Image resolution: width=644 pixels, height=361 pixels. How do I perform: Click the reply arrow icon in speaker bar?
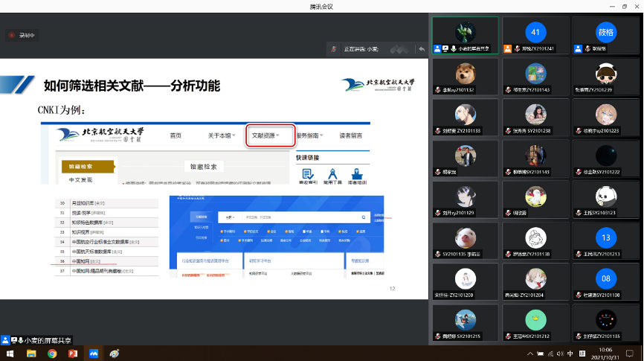click(422, 49)
